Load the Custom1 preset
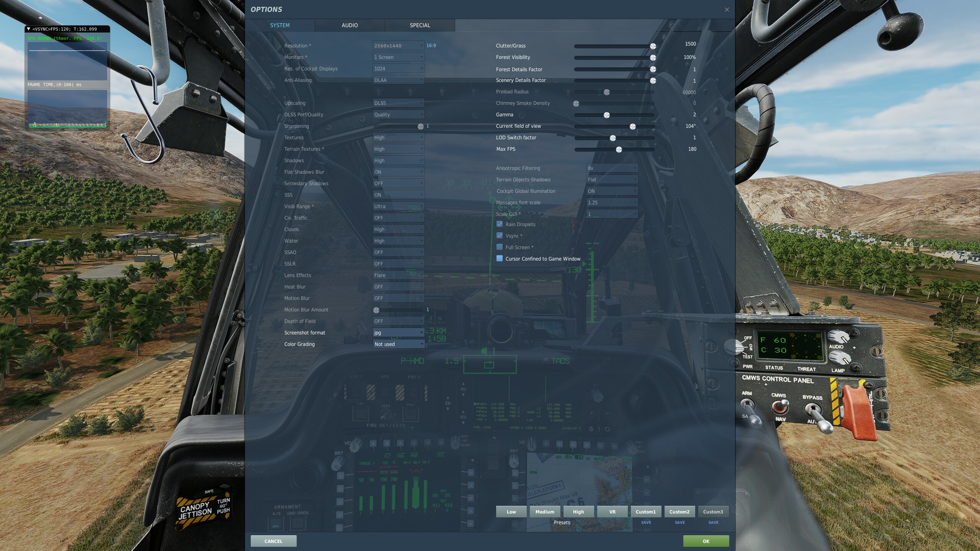The image size is (980, 551). [646, 512]
